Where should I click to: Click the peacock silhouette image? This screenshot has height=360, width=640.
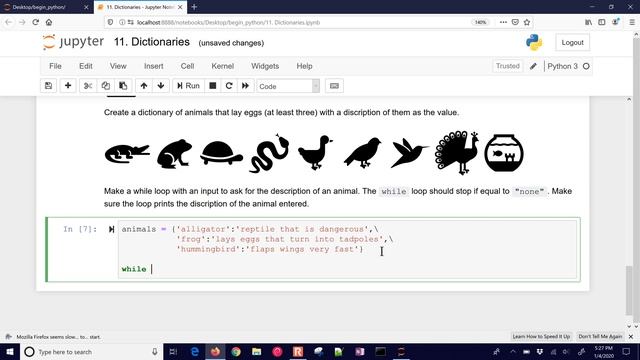click(457, 153)
